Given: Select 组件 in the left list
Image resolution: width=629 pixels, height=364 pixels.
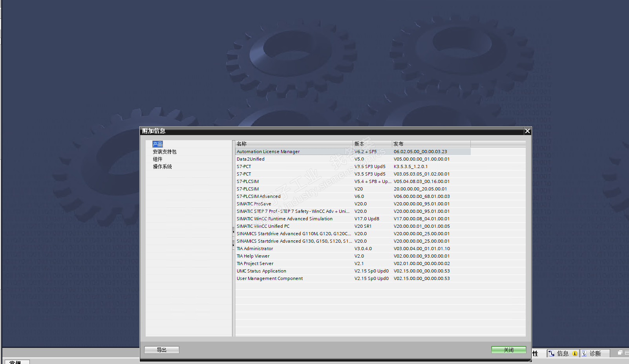Looking at the screenshot, I should point(157,159).
